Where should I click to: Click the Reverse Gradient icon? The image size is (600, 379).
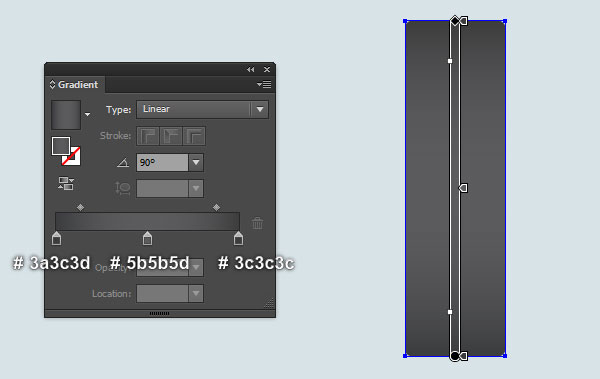[66, 183]
